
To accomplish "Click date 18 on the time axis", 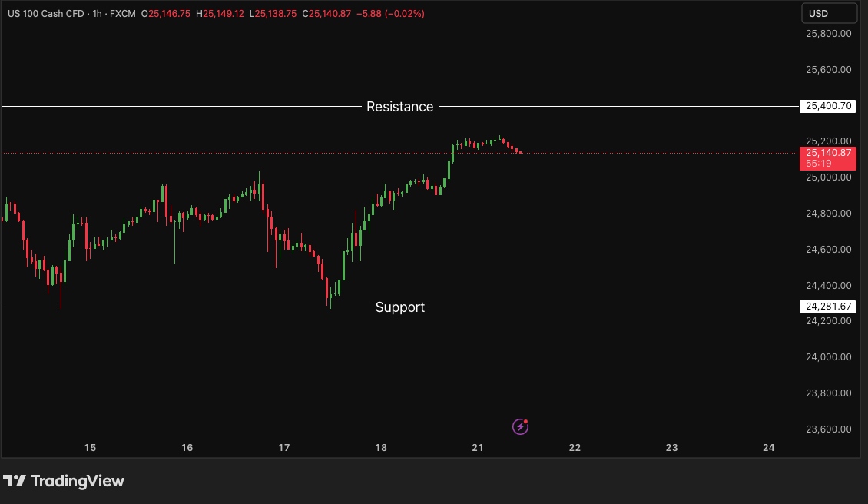I will click(x=381, y=448).
